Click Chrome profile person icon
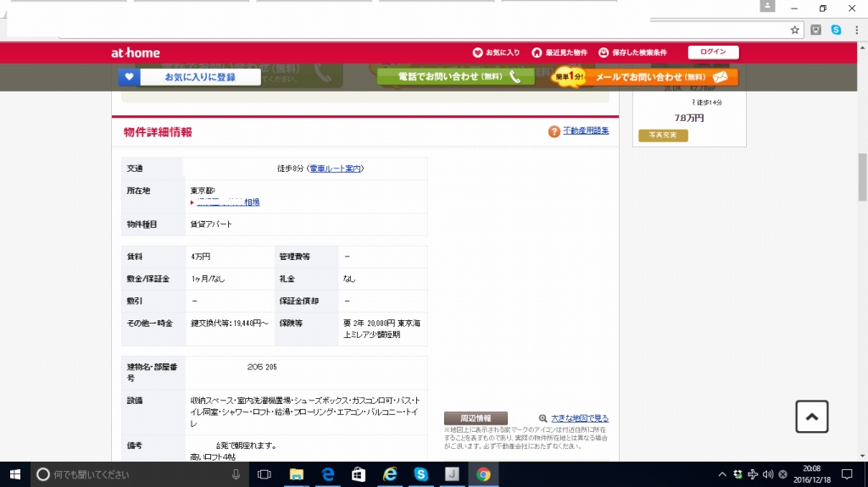 (x=767, y=6)
